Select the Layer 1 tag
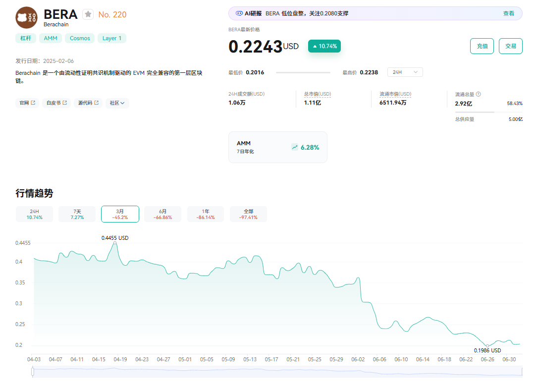The width and height of the screenshot is (536, 392). click(112, 38)
